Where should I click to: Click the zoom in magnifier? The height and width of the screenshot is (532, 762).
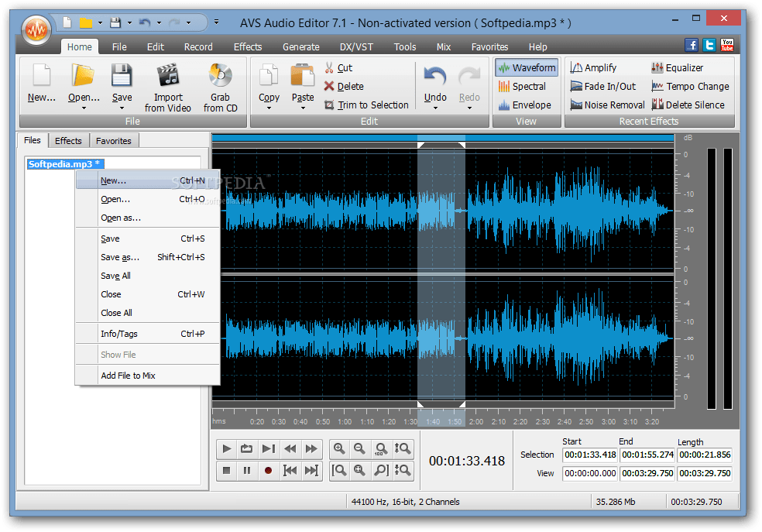coord(339,449)
